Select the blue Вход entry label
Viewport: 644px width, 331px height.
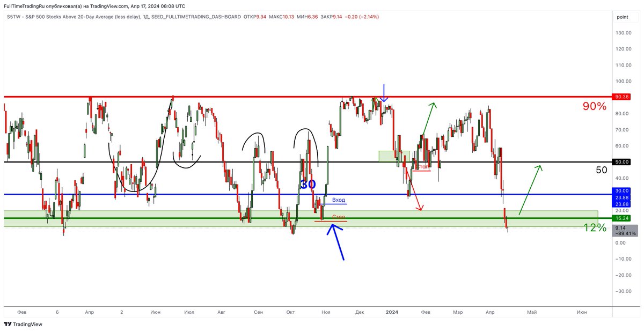click(x=339, y=200)
